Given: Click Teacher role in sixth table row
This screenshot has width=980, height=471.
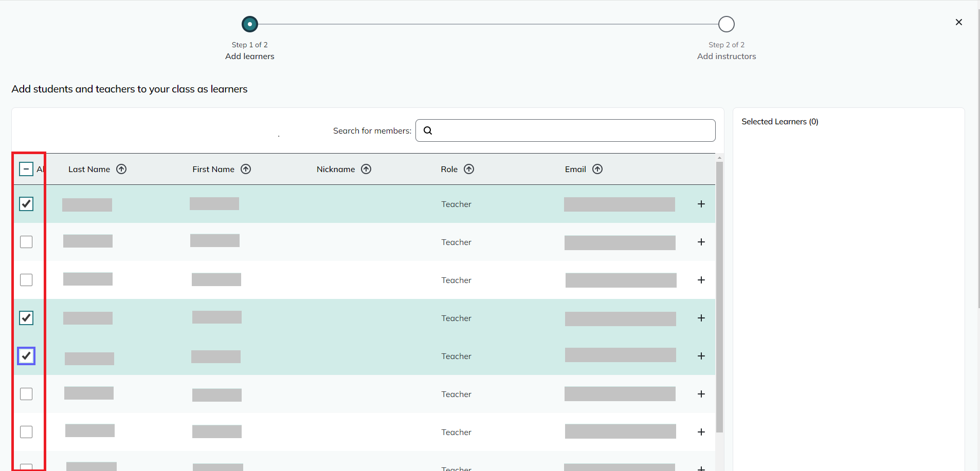Looking at the screenshot, I should [456, 394].
